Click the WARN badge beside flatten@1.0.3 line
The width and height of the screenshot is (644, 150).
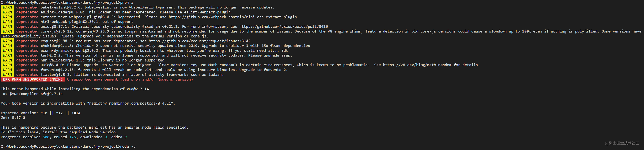7,74
